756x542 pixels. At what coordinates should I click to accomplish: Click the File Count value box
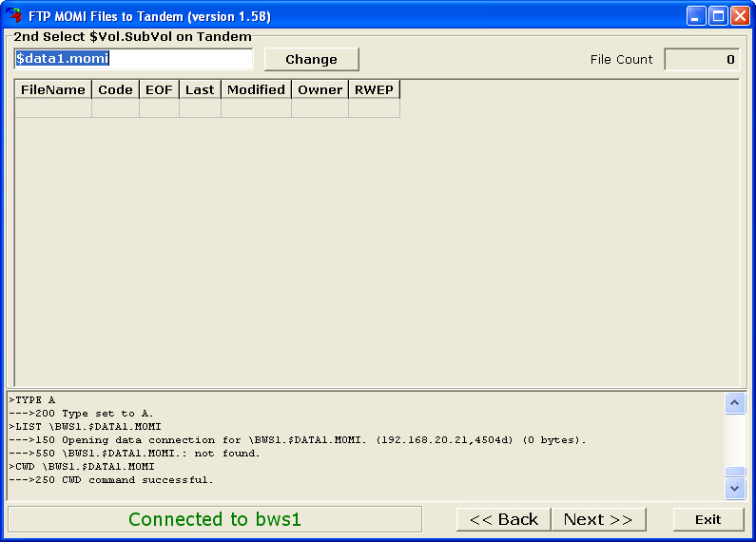[x=702, y=59]
